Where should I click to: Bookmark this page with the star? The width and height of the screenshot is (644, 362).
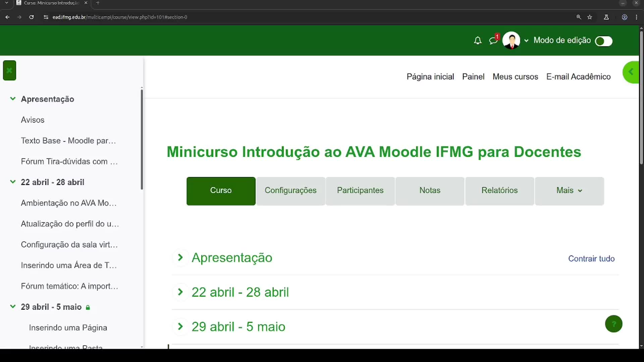pos(590,17)
